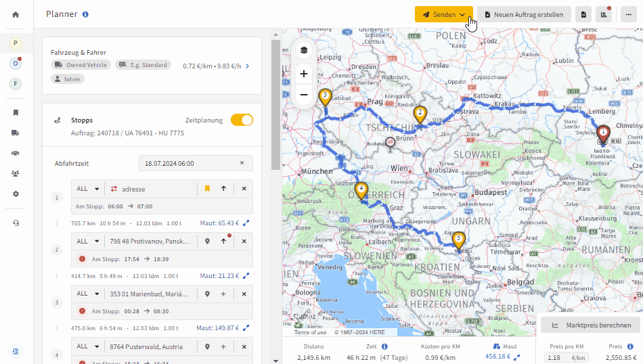Viewport: 643px width, 364px height.
Task: Open the bookmark icon in sidebar
Action: coord(16,113)
